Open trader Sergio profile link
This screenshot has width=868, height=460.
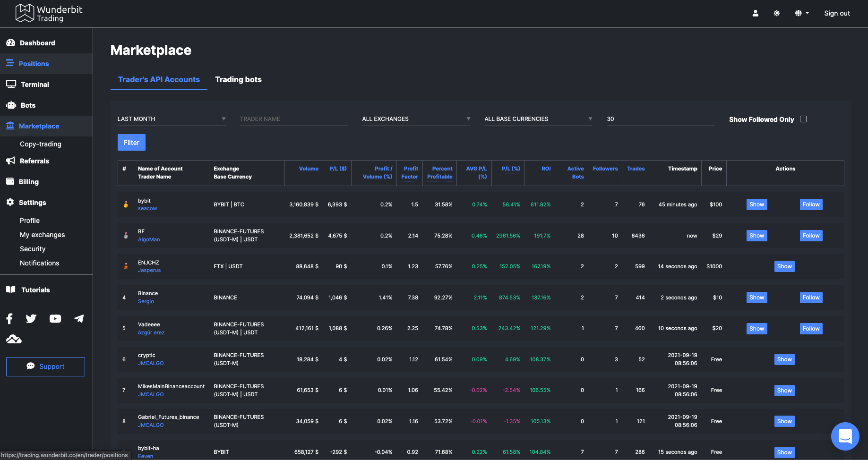coord(146,301)
